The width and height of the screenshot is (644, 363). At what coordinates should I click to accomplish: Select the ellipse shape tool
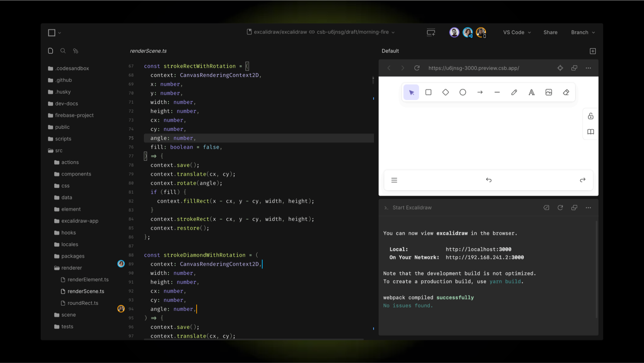point(463,92)
